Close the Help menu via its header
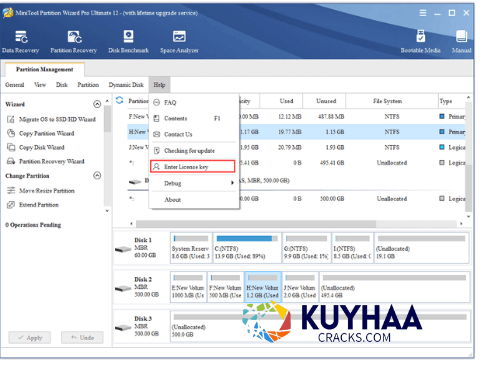The width and height of the screenshot is (487, 365). click(x=159, y=85)
